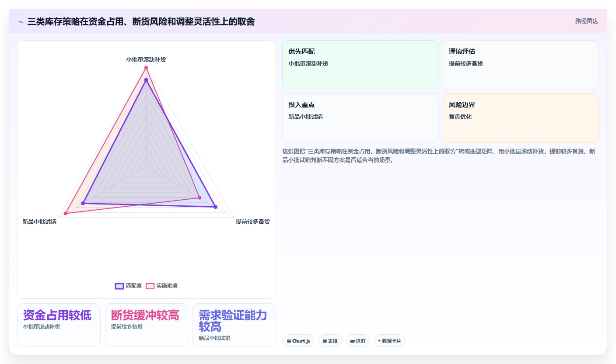Click the 断货缓冲较高 stat card
Image resolution: width=616 pixels, height=364 pixels.
[x=147, y=325]
